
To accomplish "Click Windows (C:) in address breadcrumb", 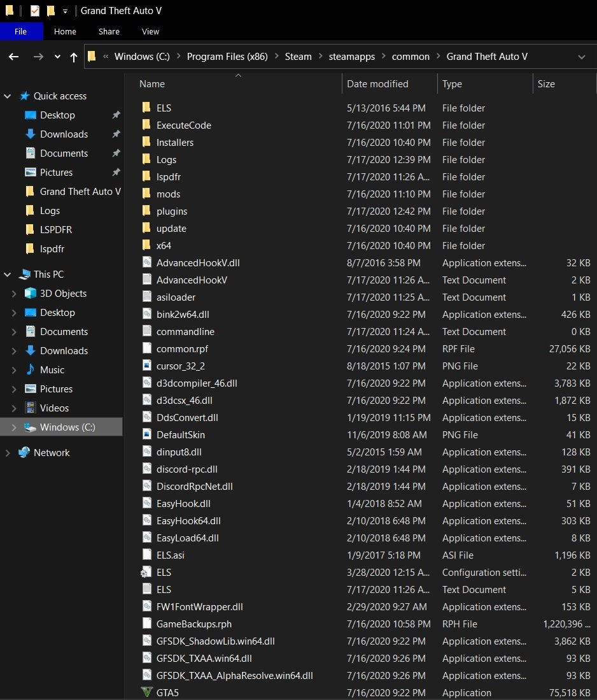I will pyautogui.click(x=142, y=57).
